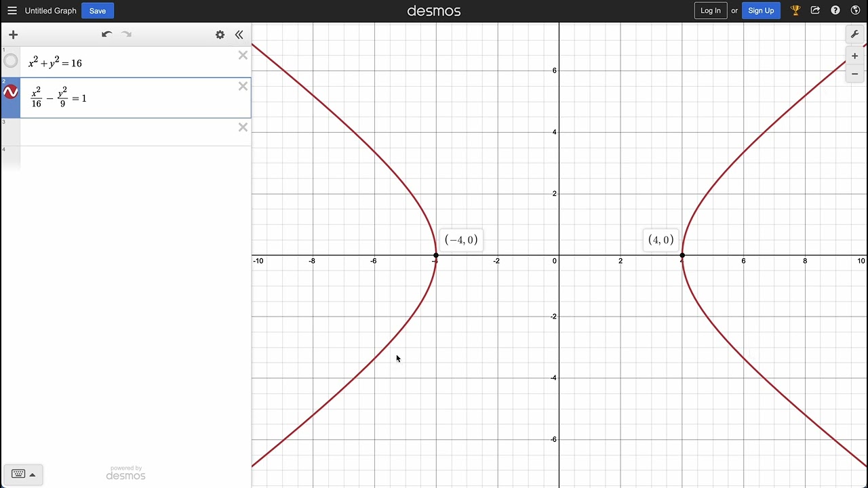Show hidden circle expression 1
This screenshot has height=488, width=868.
pos(10,62)
